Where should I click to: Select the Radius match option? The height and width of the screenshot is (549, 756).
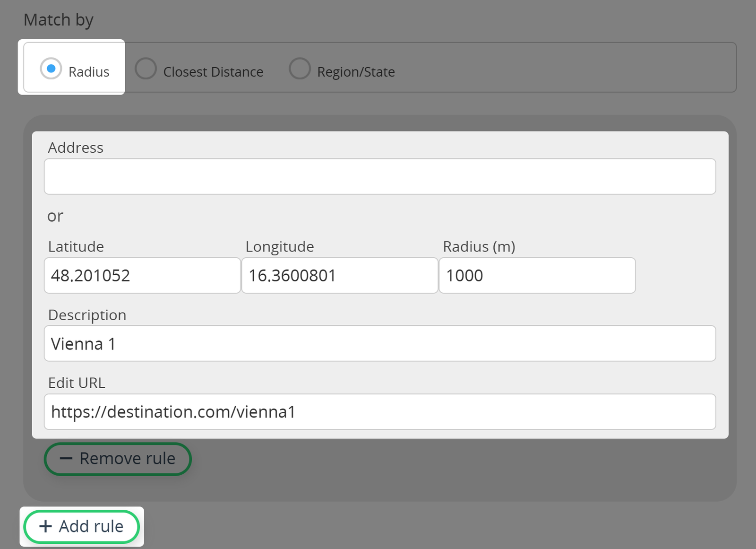point(51,69)
